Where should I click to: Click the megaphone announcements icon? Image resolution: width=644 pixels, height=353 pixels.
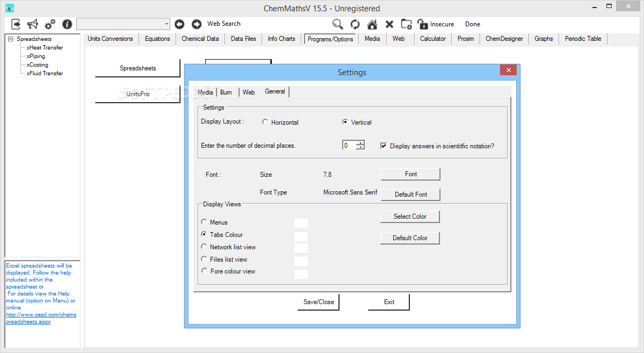pyautogui.click(x=32, y=24)
